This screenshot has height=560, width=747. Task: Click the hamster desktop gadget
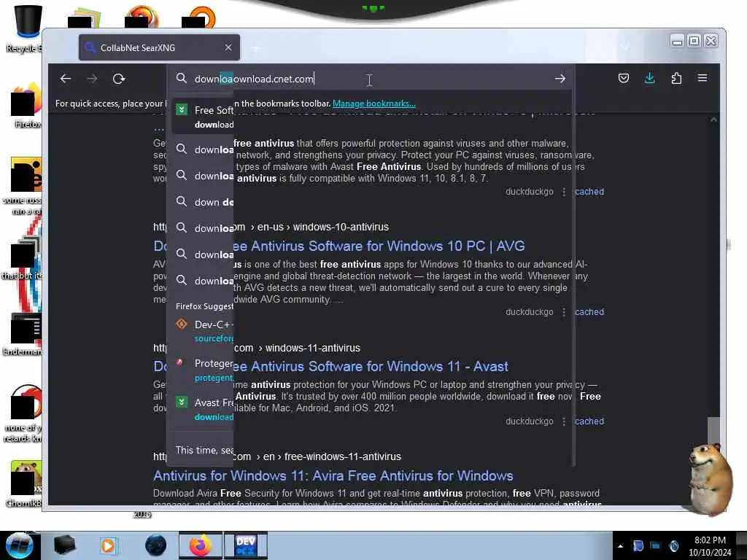click(709, 478)
